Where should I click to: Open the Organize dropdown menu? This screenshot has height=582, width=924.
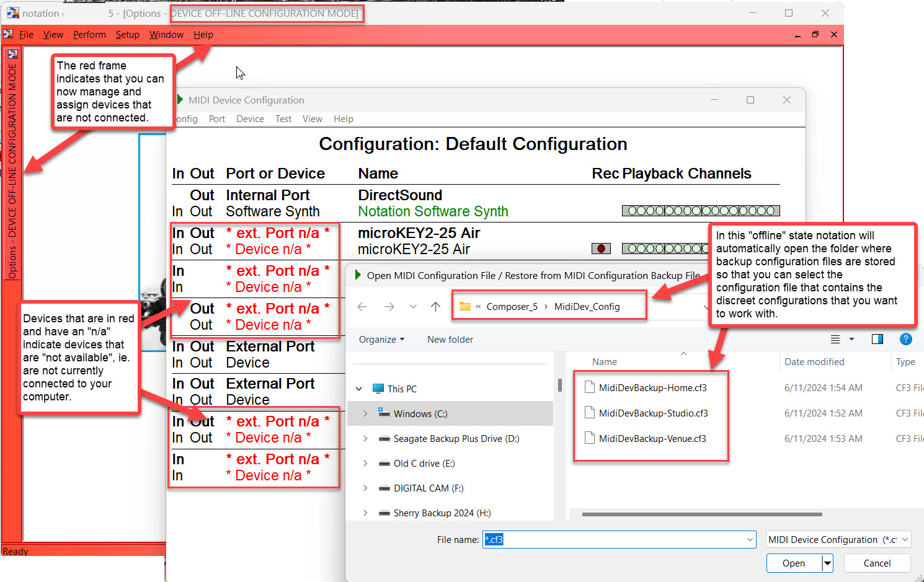click(x=381, y=340)
